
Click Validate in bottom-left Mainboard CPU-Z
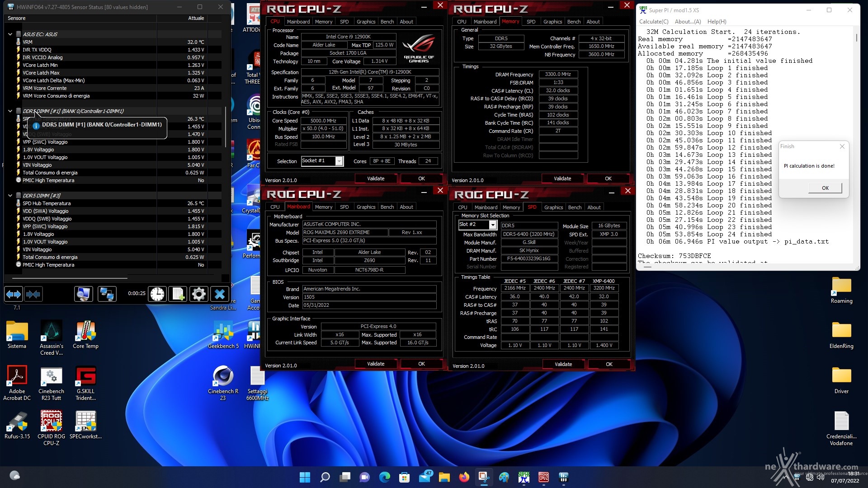[x=376, y=364]
